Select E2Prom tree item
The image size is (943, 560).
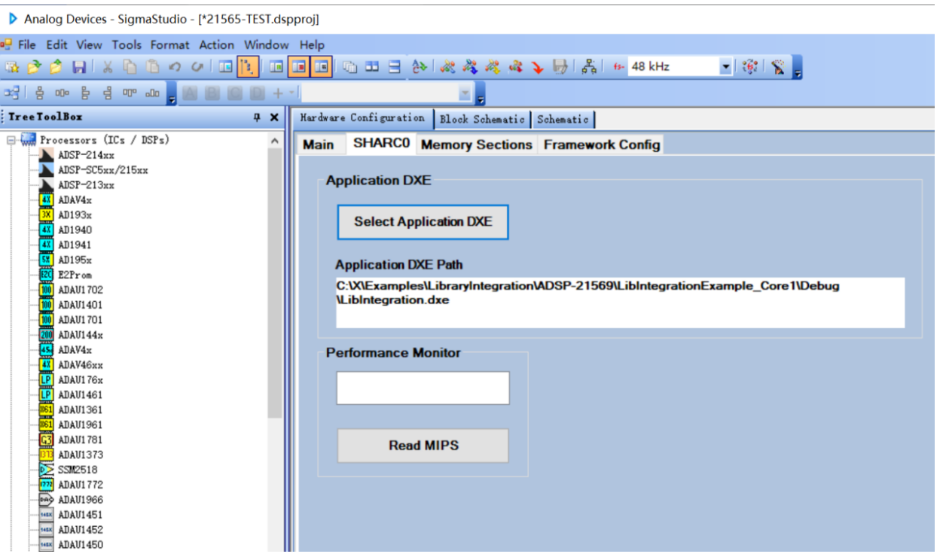click(x=75, y=275)
